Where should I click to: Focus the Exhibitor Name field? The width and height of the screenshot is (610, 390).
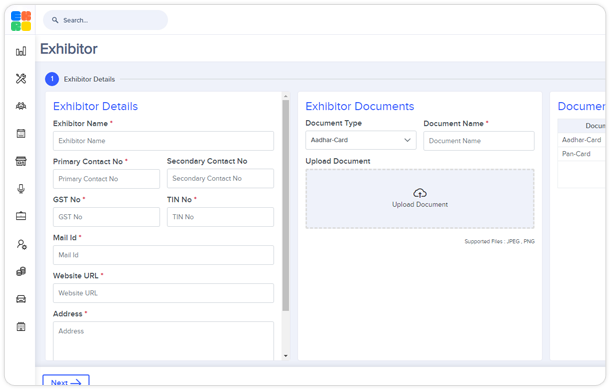pos(163,141)
